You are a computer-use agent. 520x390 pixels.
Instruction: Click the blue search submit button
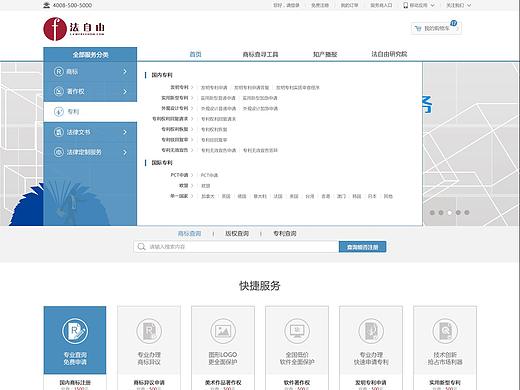pos(362,247)
